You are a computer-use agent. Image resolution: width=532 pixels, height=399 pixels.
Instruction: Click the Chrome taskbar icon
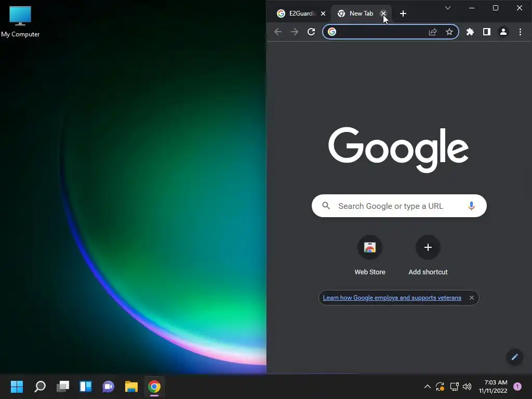[x=154, y=387]
